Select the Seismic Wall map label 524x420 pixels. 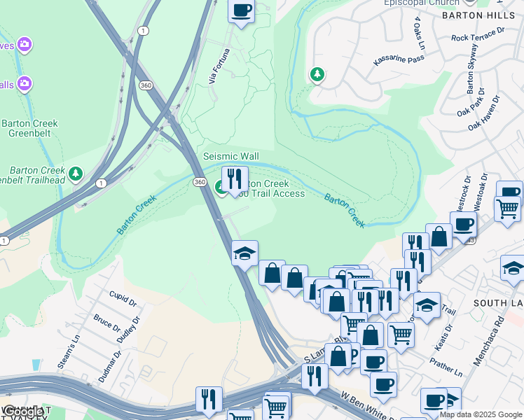231,156
